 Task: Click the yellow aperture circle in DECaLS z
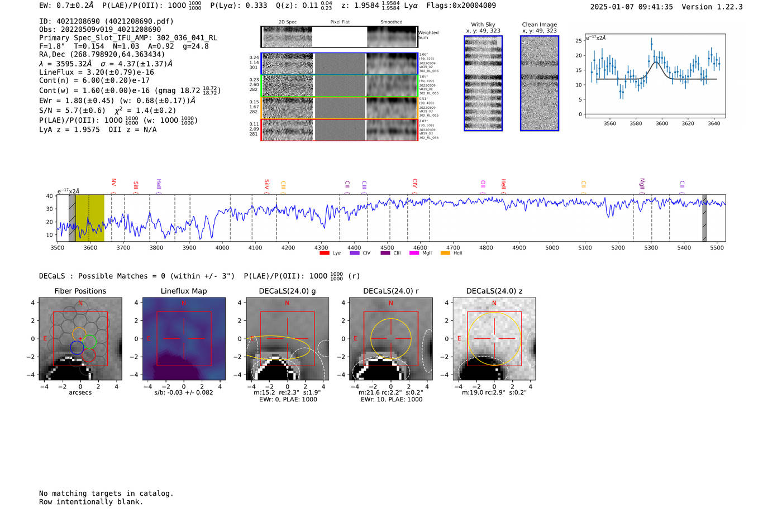click(494, 338)
